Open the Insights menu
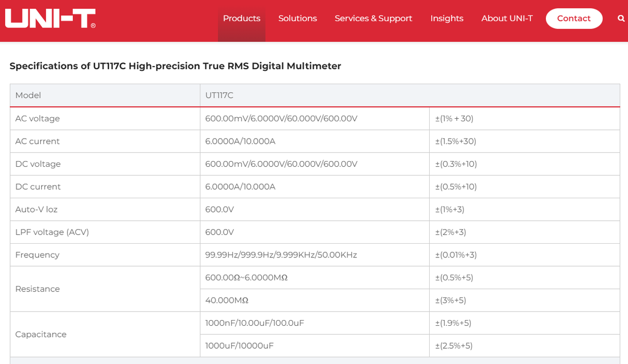Viewport: 628px width, 364px height. click(447, 18)
